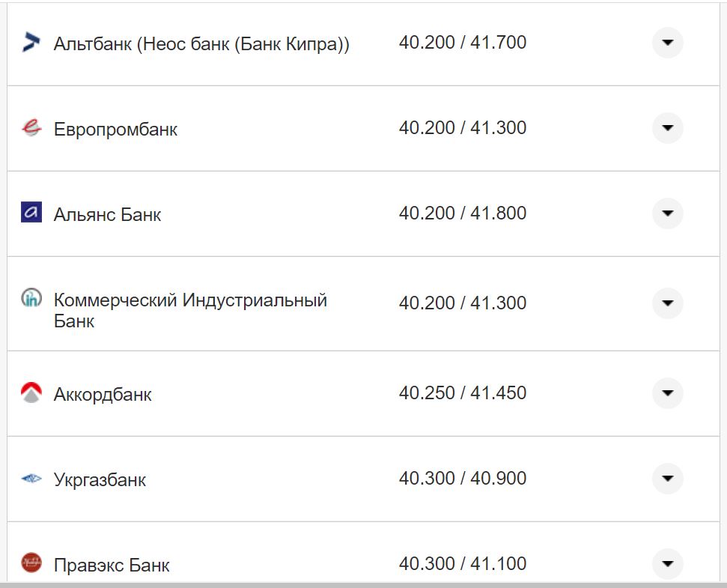
Task: Expand Коммерческий Индустриальный Банк details
Action: [666, 303]
